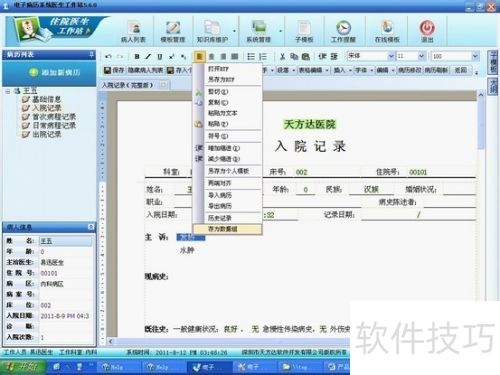Click the 入院记录(完整版) document tab
Image resolution: width=500 pixels, height=375 pixels.
(127, 85)
